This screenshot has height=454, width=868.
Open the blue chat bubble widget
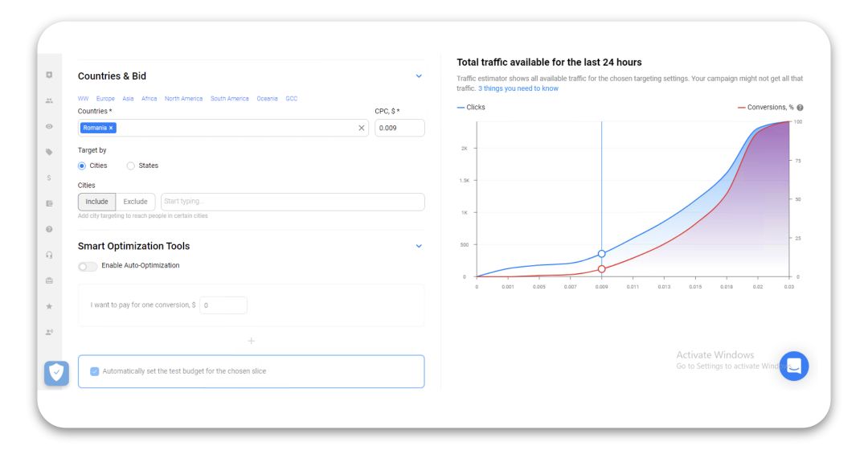(x=794, y=366)
